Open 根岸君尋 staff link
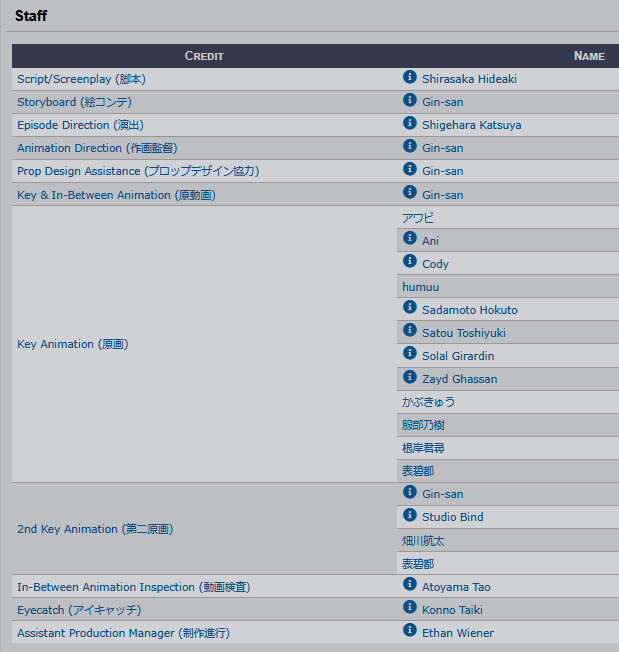The image size is (619, 652). 423,448
